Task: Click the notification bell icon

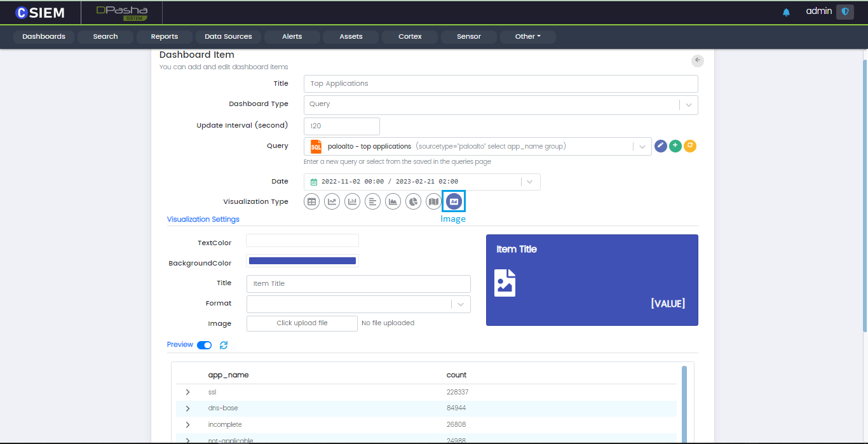Action: pyautogui.click(x=786, y=12)
